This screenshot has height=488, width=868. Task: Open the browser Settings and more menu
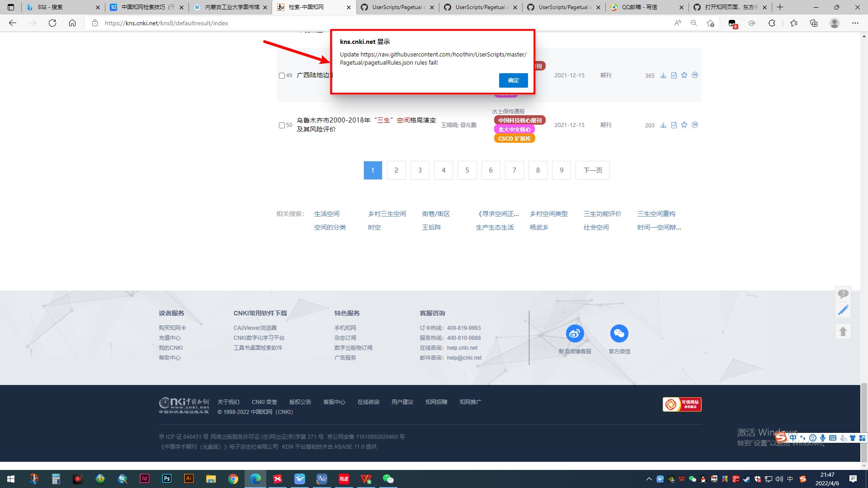(855, 23)
